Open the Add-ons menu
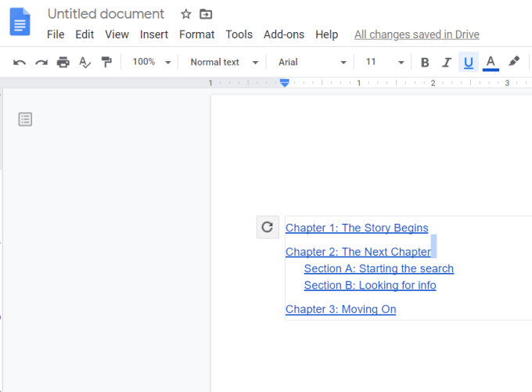 (284, 34)
